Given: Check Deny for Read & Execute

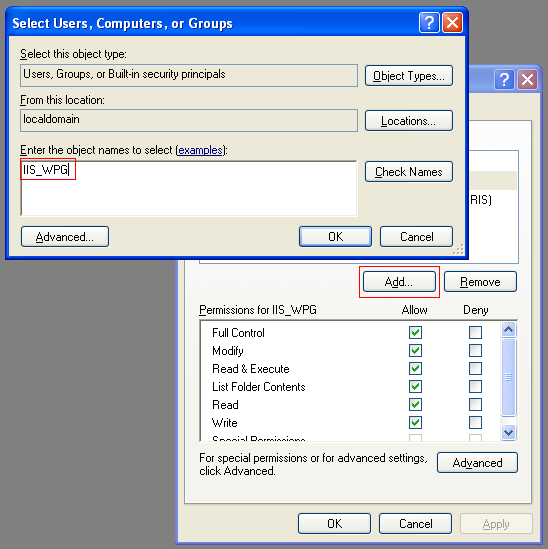Looking at the screenshot, I should [x=475, y=368].
